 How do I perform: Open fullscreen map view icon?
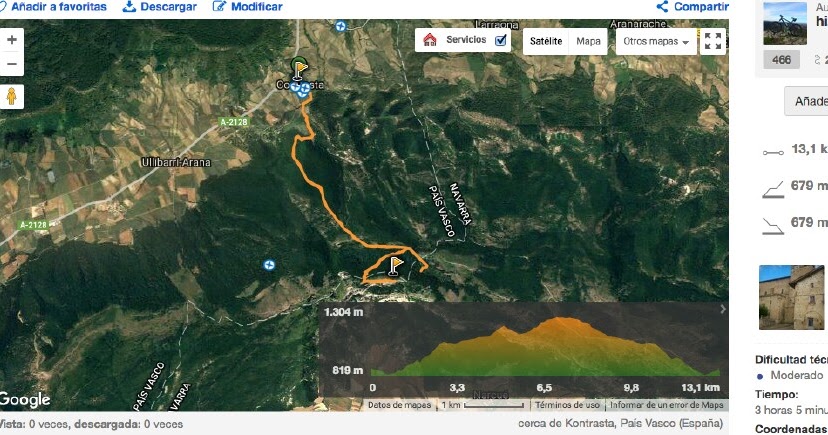pyautogui.click(x=713, y=41)
